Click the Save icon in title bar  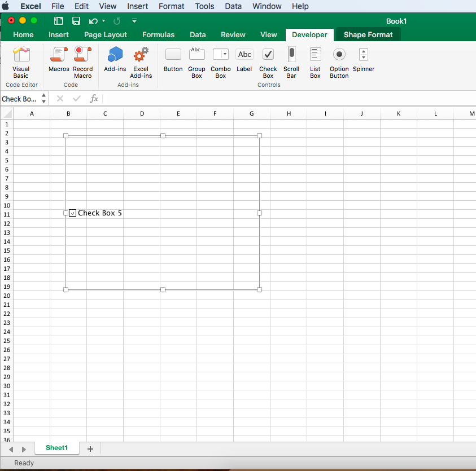coord(76,21)
